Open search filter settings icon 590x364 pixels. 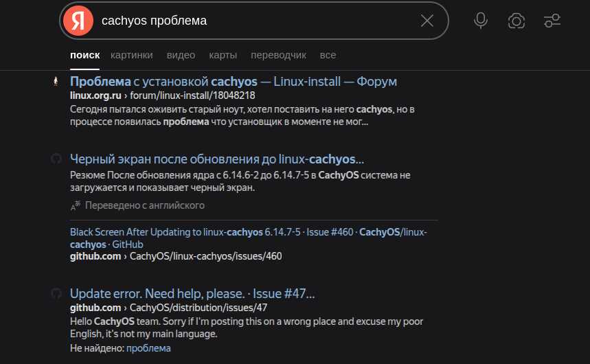[x=552, y=21]
